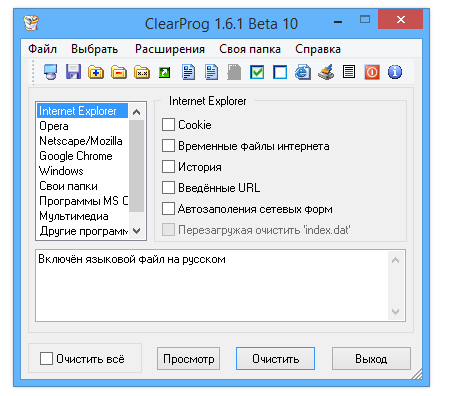Click the empty box deselect-all icon
Viewport: 452px width, 396px height.
[x=280, y=72]
